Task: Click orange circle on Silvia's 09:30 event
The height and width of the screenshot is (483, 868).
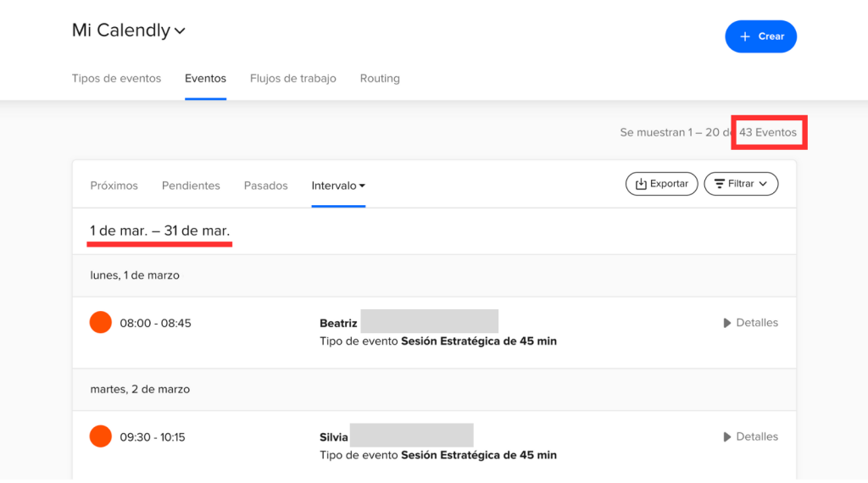Action: 101,437
